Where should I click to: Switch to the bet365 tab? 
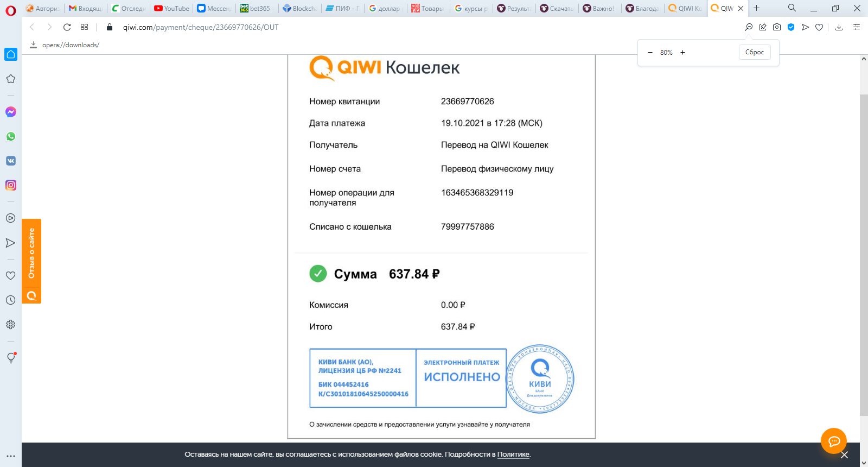coord(256,8)
